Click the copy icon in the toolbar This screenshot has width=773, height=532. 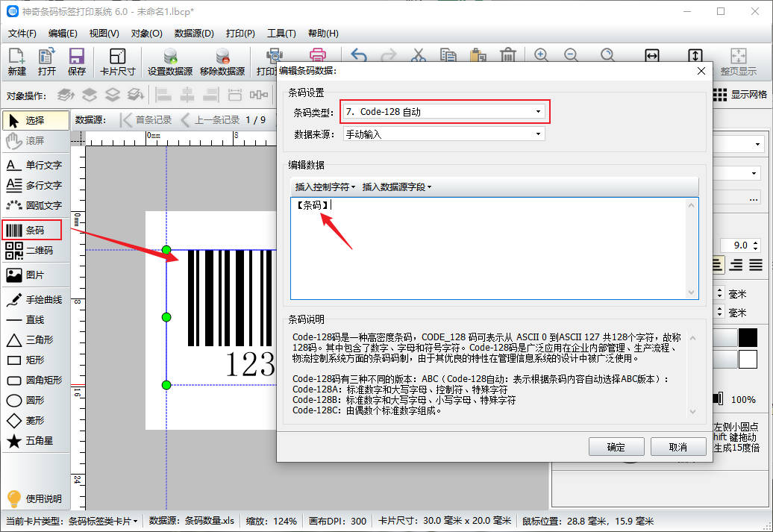(x=448, y=55)
